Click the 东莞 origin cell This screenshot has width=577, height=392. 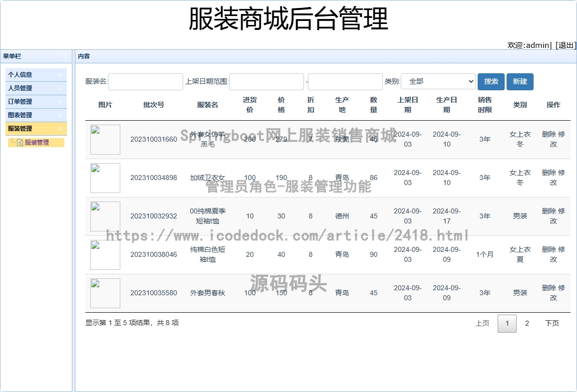point(342,139)
